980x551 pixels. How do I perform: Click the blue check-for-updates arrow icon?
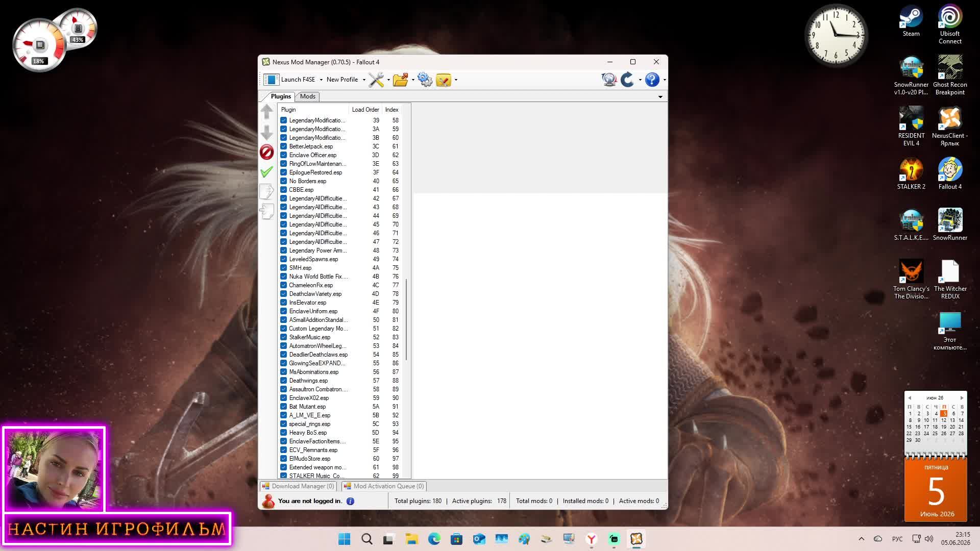pos(627,80)
